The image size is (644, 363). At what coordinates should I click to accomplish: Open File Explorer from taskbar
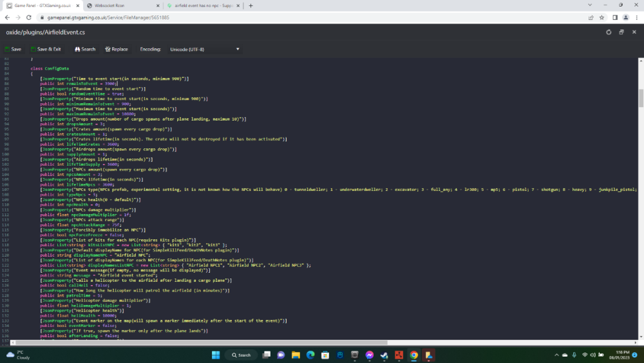pos(296,355)
